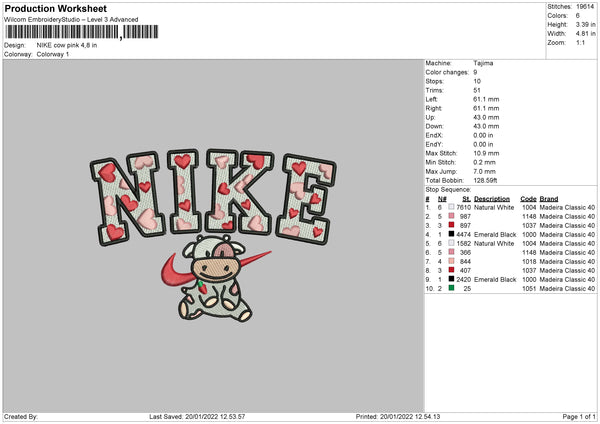Click the 'Page 1 of 1' footer text
600x424 pixels.
coord(579,416)
